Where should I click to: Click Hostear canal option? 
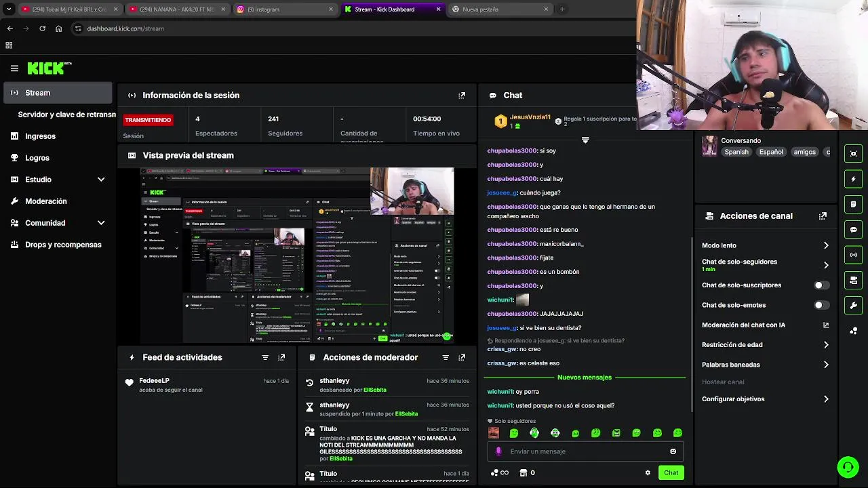click(723, 382)
